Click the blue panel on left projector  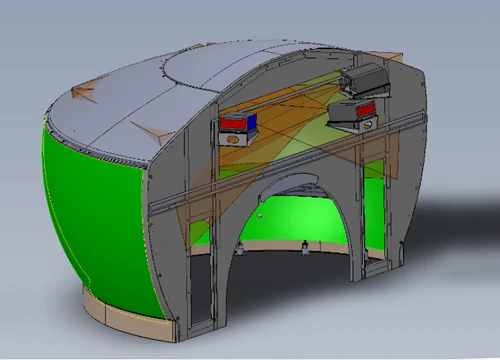(252, 121)
